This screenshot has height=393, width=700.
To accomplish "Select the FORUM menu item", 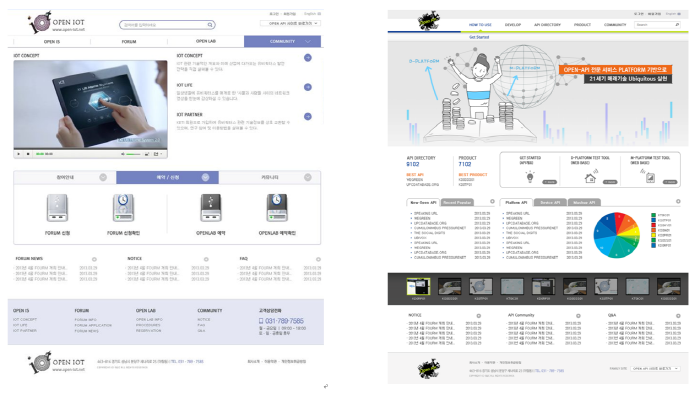I will click(x=129, y=42).
